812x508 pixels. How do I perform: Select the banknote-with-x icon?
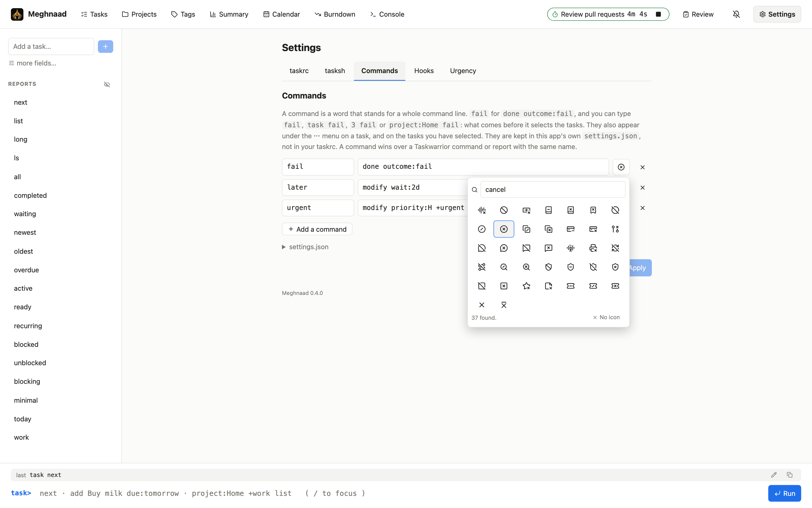click(x=526, y=210)
